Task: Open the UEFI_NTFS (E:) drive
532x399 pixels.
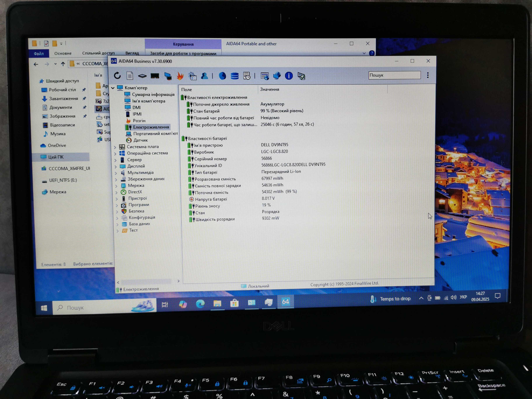Action: pyautogui.click(x=63, y=180)
